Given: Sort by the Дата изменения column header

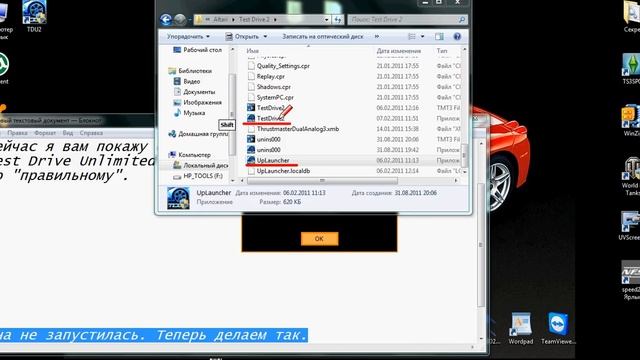Looking at the screenshot, I should click(398, 51).
